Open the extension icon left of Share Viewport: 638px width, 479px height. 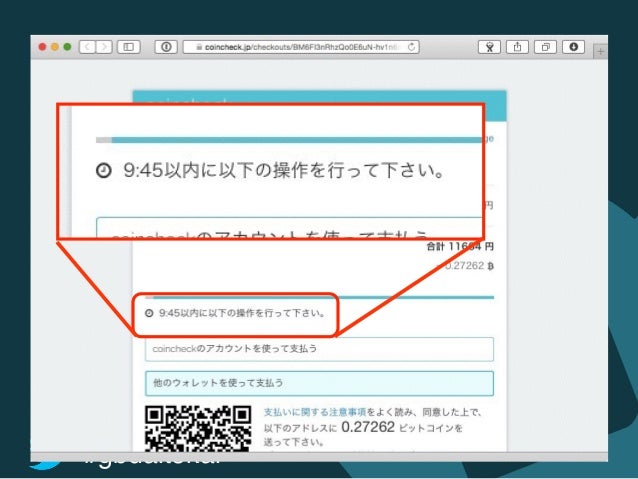click(x=489, y=47)
